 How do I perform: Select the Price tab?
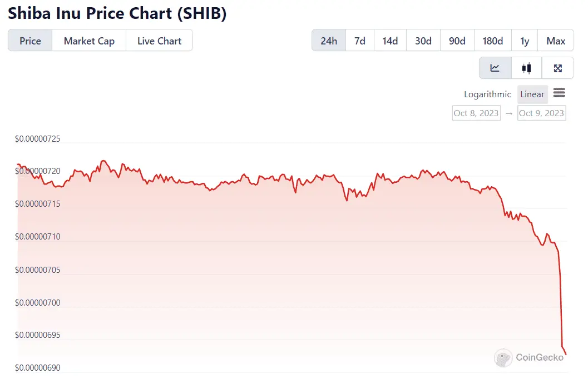click(29, 41)
